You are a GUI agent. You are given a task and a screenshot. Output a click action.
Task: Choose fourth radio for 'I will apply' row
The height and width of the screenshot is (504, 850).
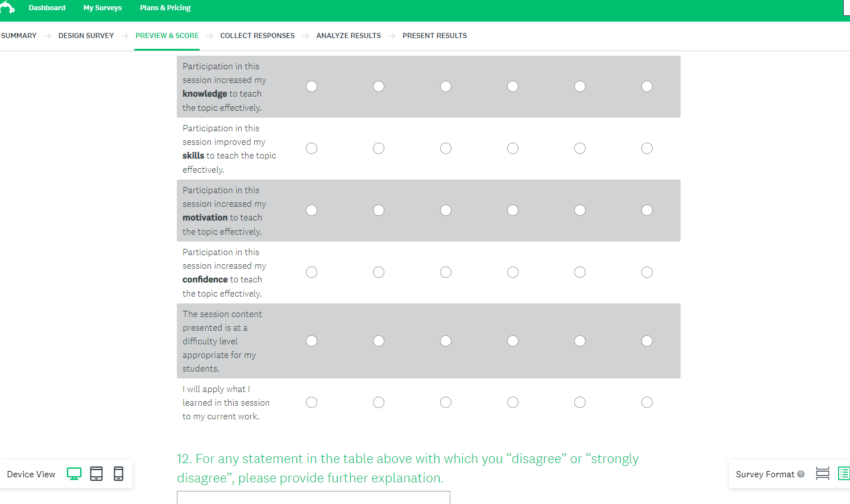pos(513,402)
